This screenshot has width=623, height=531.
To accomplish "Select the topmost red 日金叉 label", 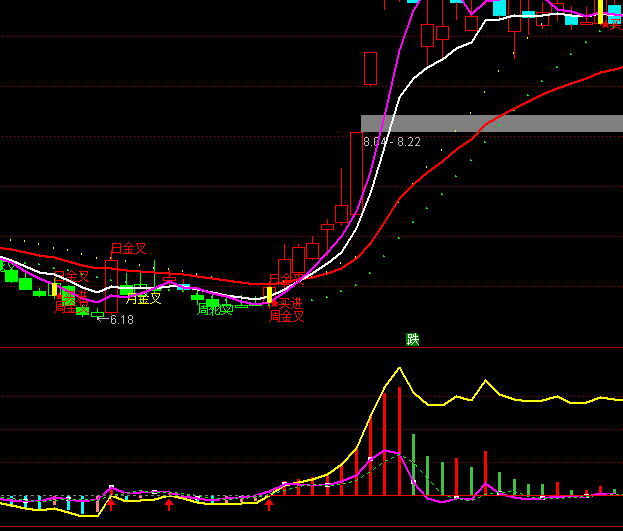I will click(128, 248).
